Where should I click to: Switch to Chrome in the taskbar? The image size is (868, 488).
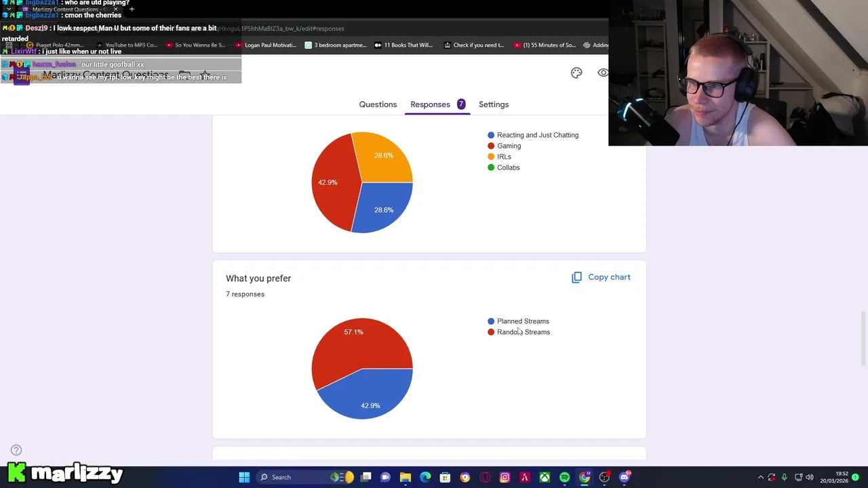click(585, 477)
